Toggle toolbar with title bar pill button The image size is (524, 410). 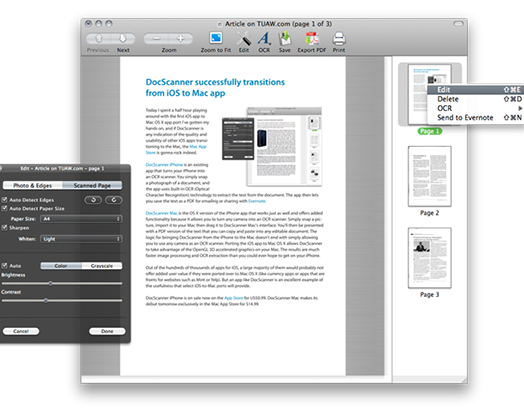point(458,24)
